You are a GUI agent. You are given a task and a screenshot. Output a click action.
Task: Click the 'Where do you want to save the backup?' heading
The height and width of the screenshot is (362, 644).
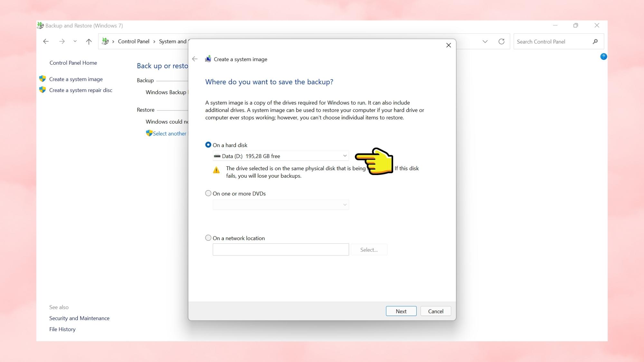pos(269,82)
